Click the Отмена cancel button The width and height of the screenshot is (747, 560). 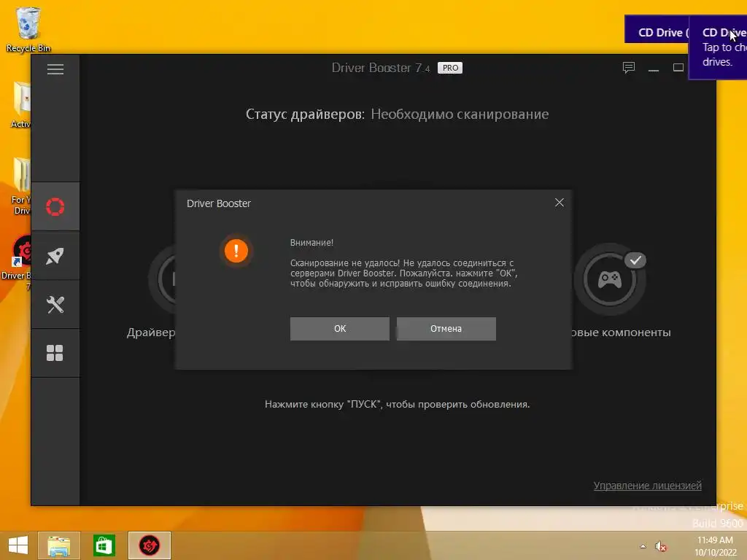click(446, 329)
